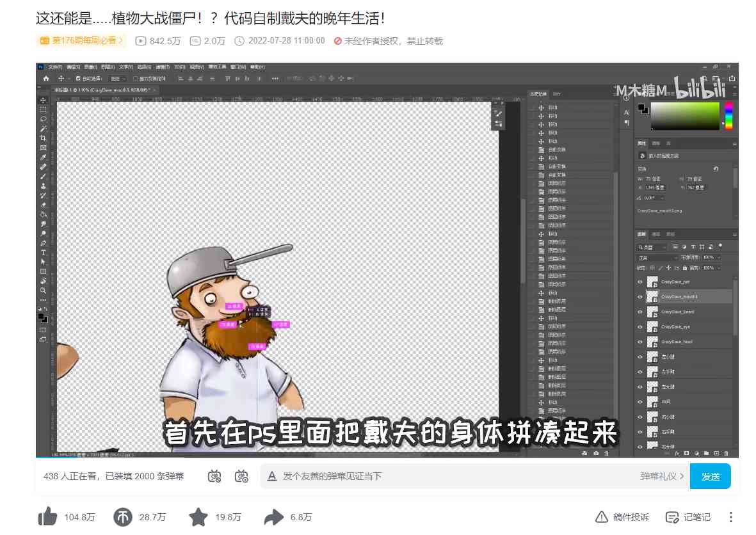Select the Magic Wand tool
The image size is (756, 535).
click(43, 129)
